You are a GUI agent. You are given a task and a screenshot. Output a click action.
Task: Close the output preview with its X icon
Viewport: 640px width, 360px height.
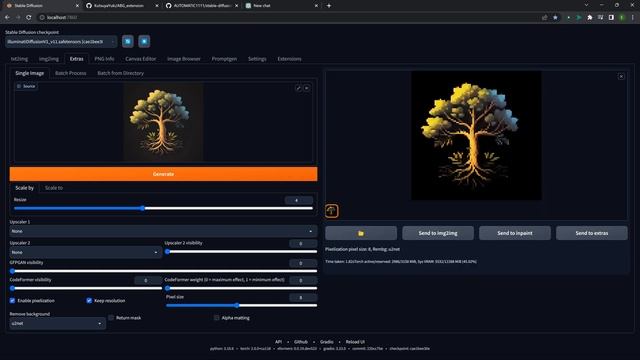coord(621,76)
